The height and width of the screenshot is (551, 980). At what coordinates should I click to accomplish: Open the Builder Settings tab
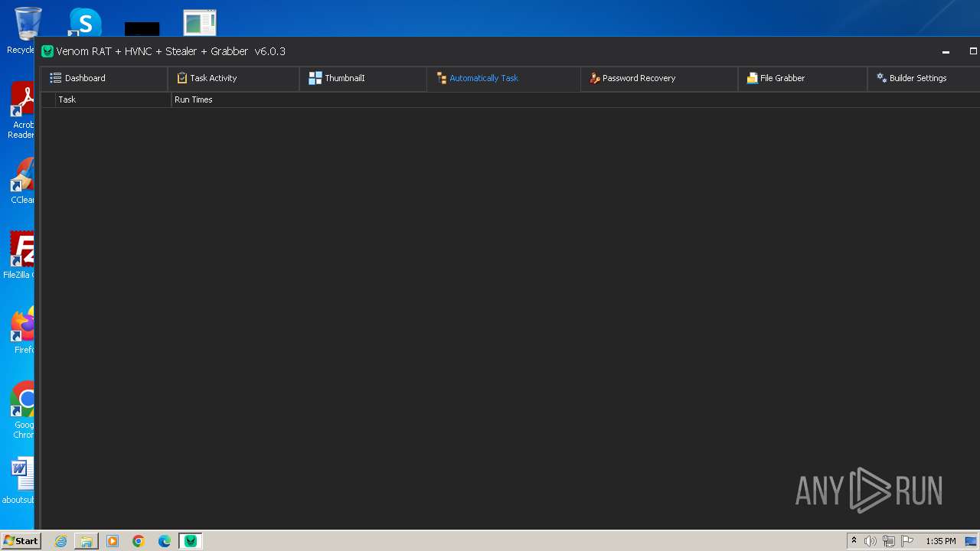tap(923, 78)
